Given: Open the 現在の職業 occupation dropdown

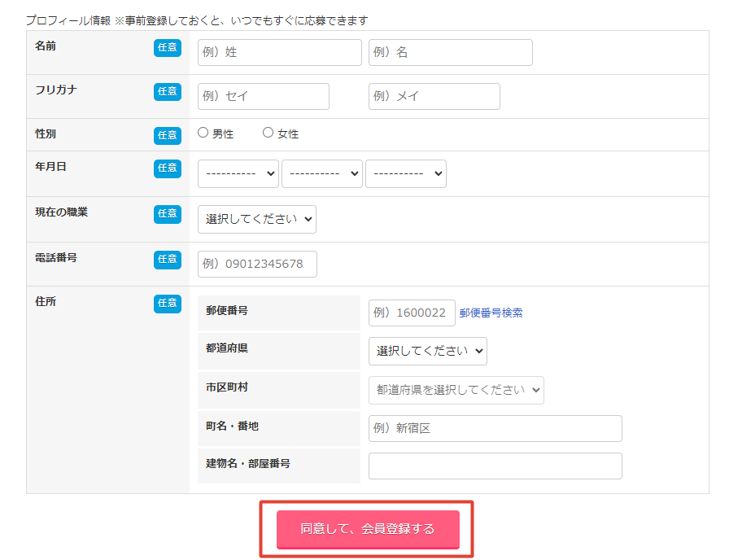Looking at the screenshot, I should [x=256, y=219].
